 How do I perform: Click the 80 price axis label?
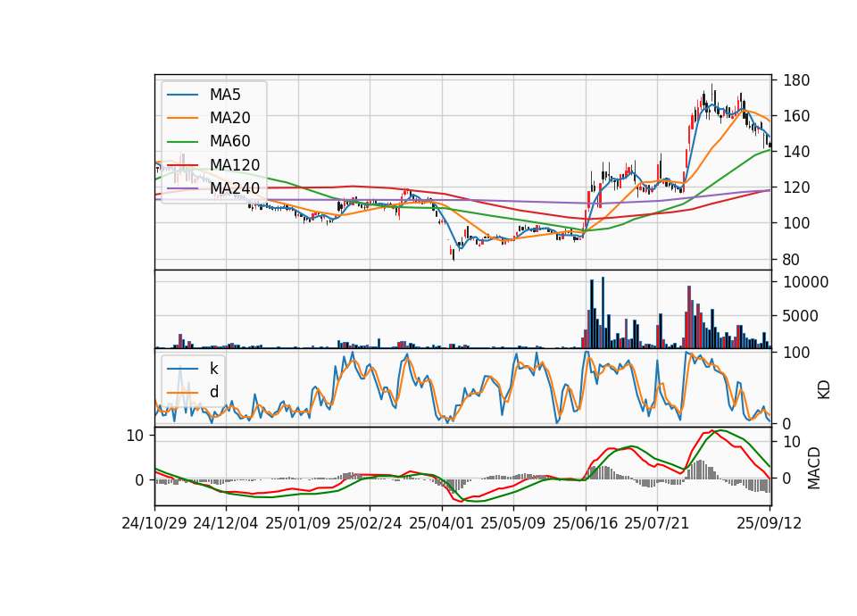[792, 260]
